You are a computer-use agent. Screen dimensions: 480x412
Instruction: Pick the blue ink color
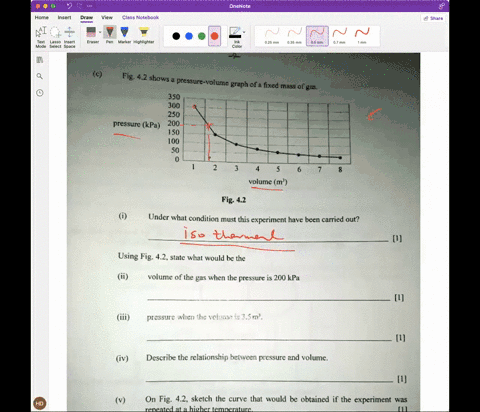tap(189, 36)
